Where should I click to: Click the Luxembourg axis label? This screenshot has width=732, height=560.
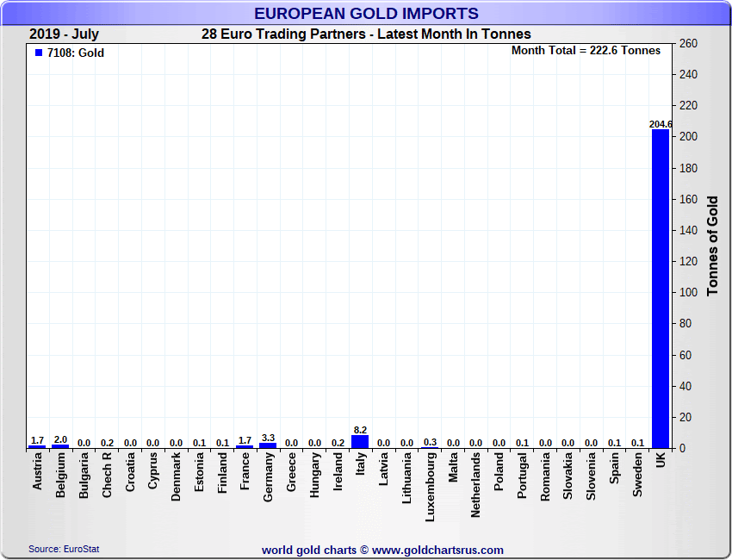430,487
